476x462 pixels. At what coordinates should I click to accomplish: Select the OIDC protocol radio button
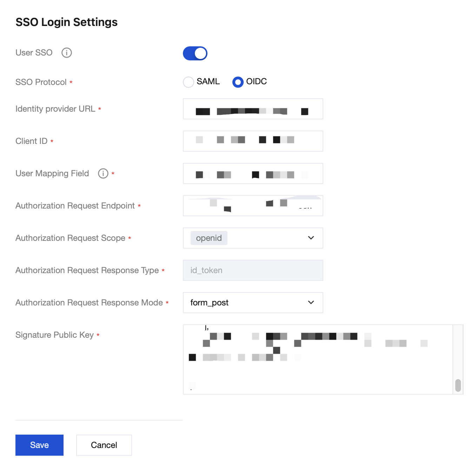238,82
